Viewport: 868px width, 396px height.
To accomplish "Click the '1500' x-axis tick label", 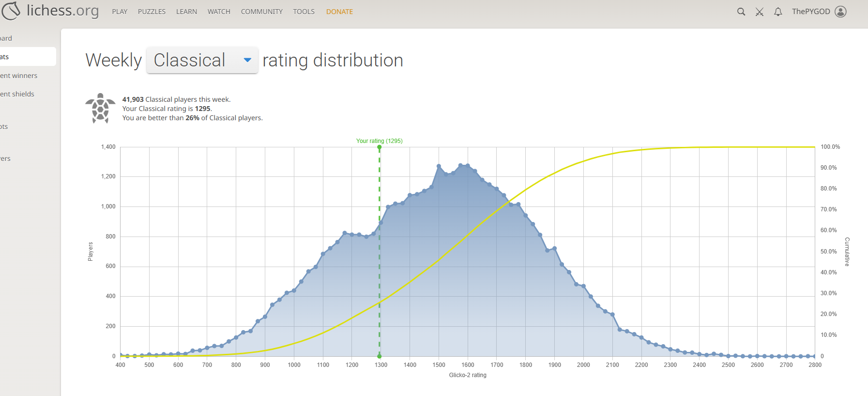I will (439, 365).
